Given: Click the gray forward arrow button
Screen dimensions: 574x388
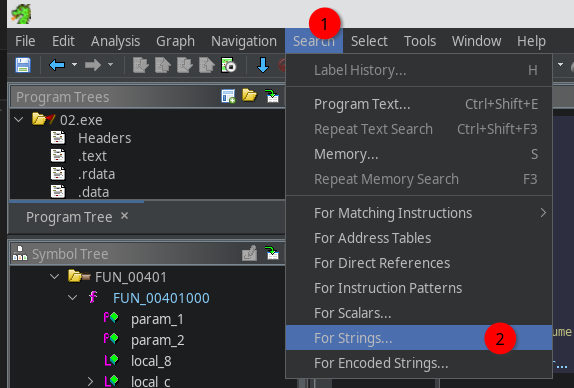Looking at the screenshot, I should pos(93,66).
